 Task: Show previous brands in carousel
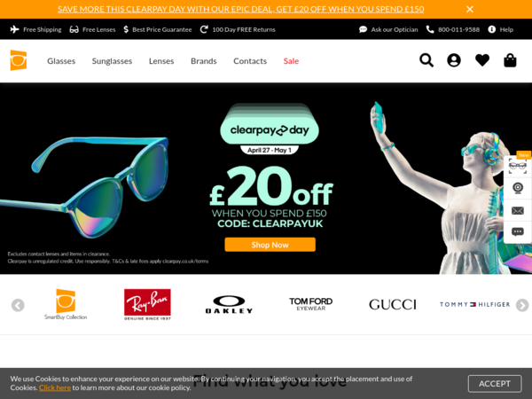point(18,305)
